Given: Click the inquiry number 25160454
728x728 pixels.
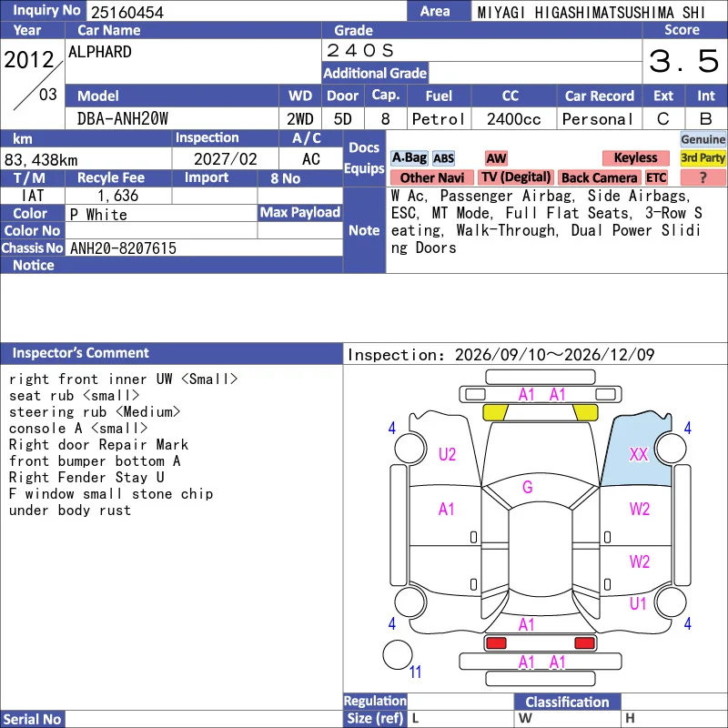Looking at the screenshot, I should coord(127,13).
